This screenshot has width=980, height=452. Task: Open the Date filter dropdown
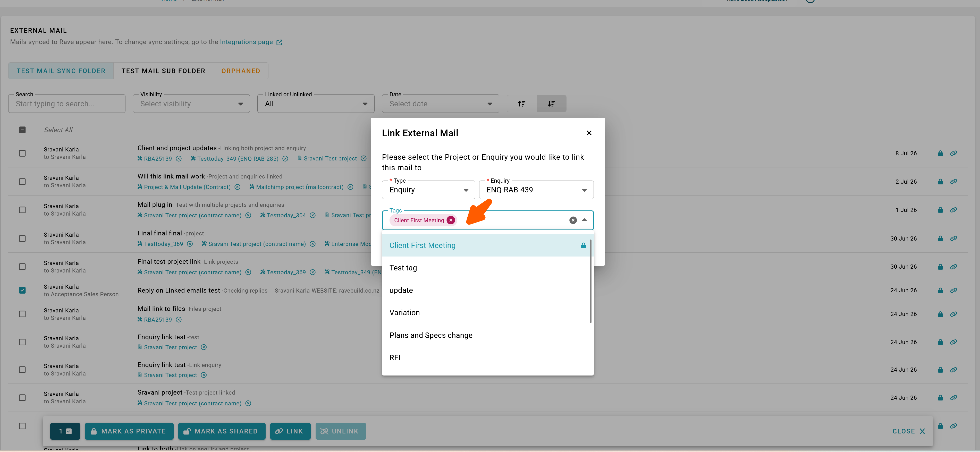[441, 104]
